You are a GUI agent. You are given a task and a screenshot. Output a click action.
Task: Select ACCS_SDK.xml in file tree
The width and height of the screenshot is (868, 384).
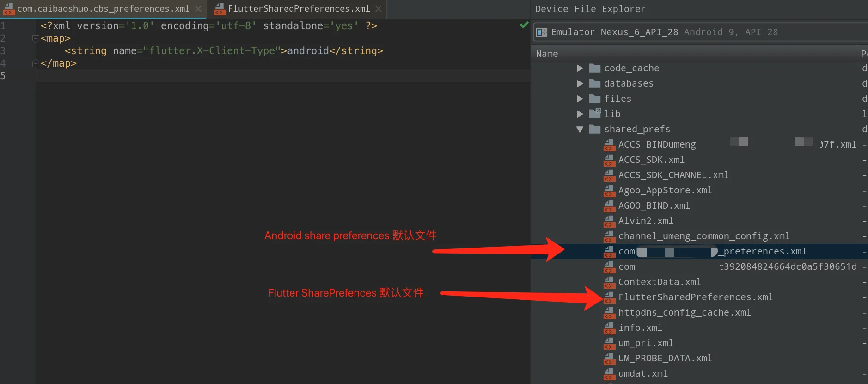tap(651, 160)
